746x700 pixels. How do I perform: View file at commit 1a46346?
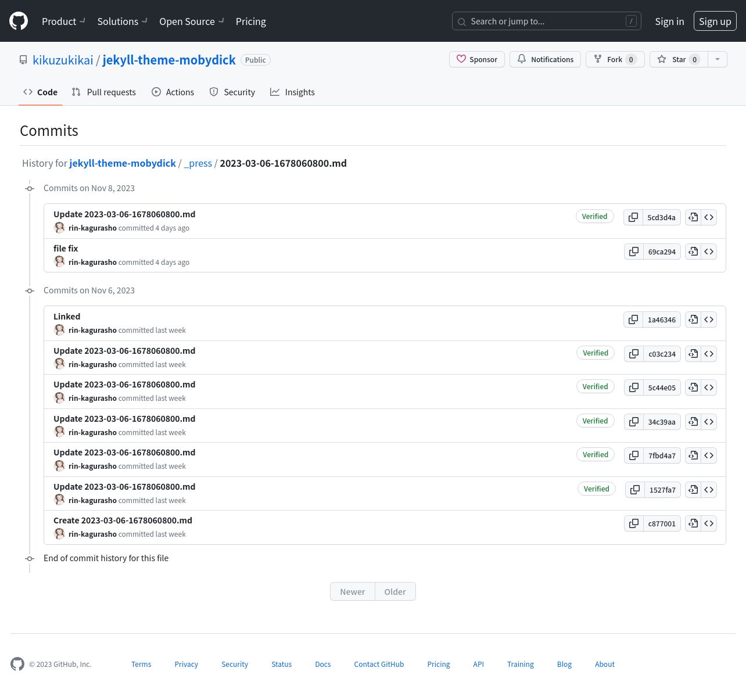[x=693, y=320]
